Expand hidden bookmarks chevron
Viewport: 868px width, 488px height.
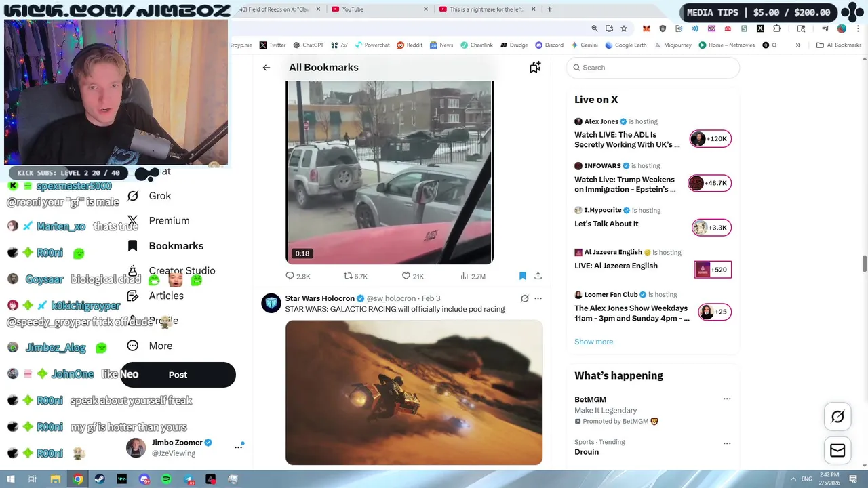[x=798, y=45]
